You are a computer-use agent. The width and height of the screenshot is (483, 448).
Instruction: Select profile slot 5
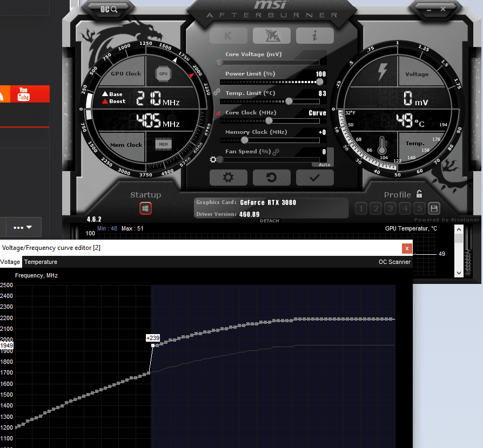420,208
